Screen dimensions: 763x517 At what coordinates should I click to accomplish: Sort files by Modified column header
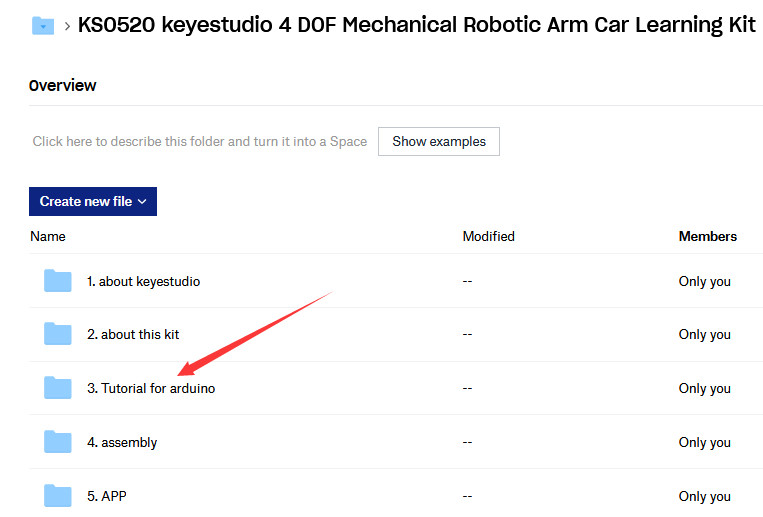489,236
